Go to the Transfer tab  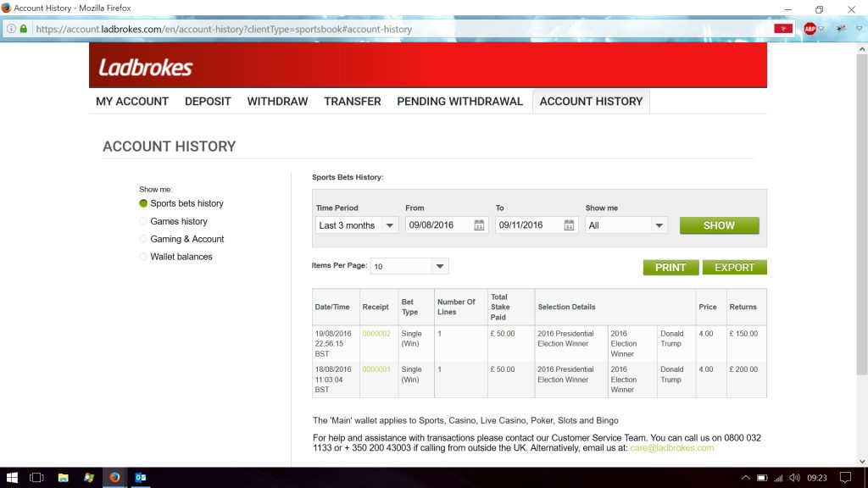click(x=353, y=102)
